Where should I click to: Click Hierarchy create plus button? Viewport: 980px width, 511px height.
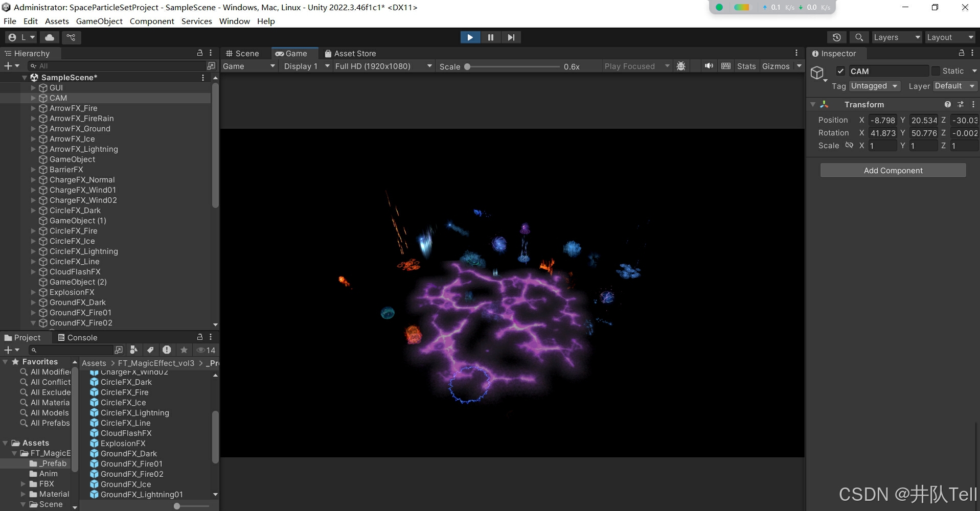coord(11,66)
